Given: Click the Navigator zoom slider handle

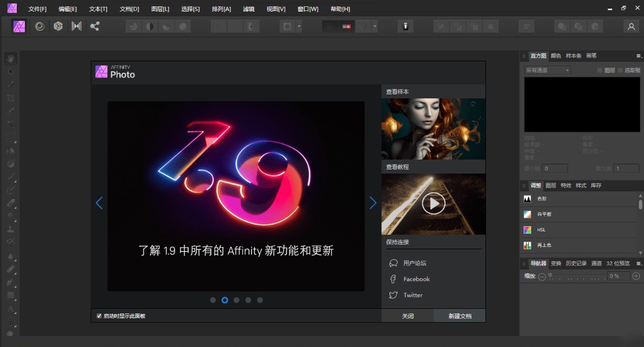Looking at the screenshot, I should click(x=550, y=275).
